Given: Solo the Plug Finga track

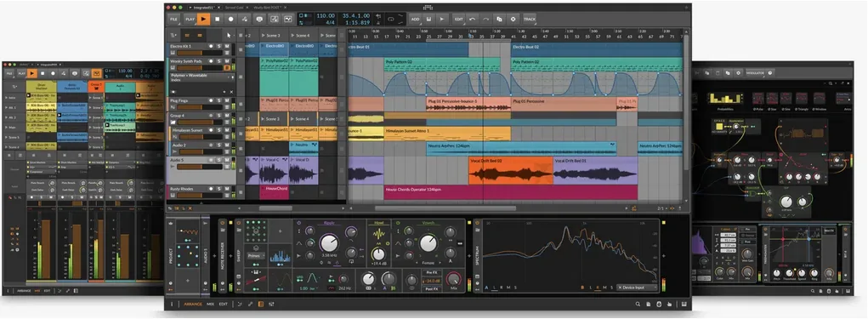Looking at the screenshot, I should tap(219, 100).
